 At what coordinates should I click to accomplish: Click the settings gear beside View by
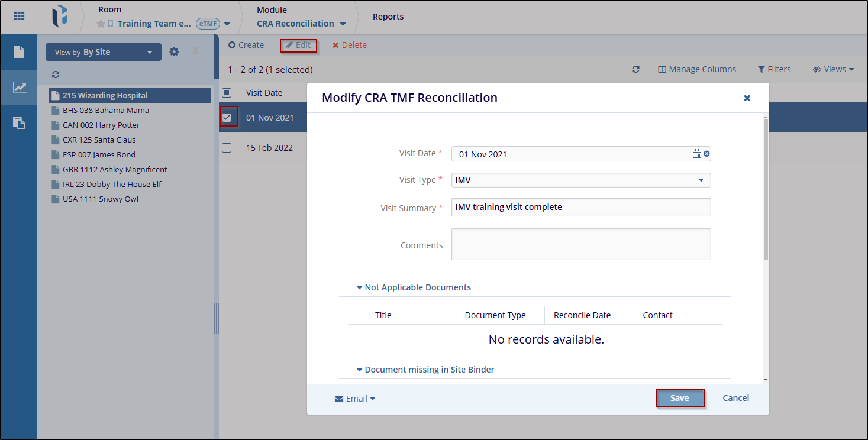[x=174, y=52]
